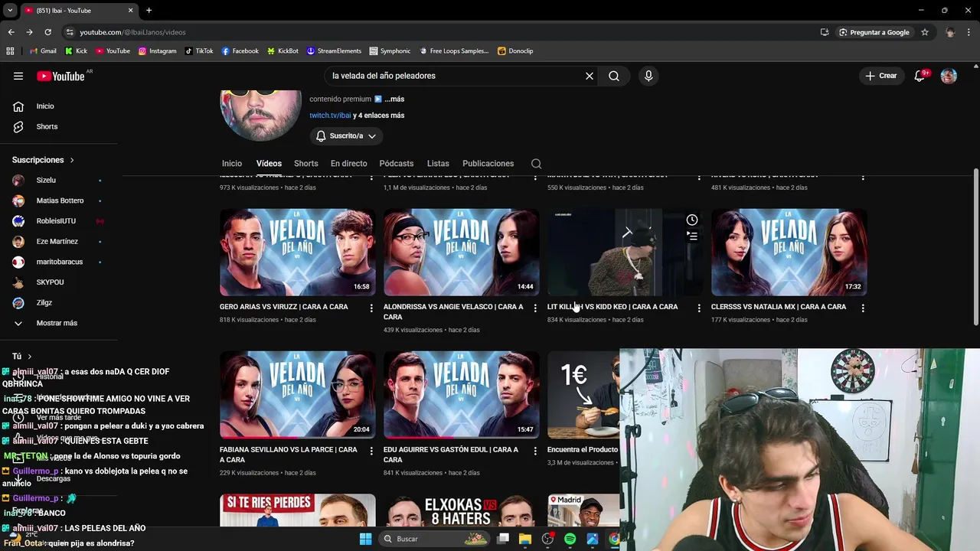
Task: Play ALONDRISSA VS ANGIE VELASCO thumbnail
Action: click(461, 252)
